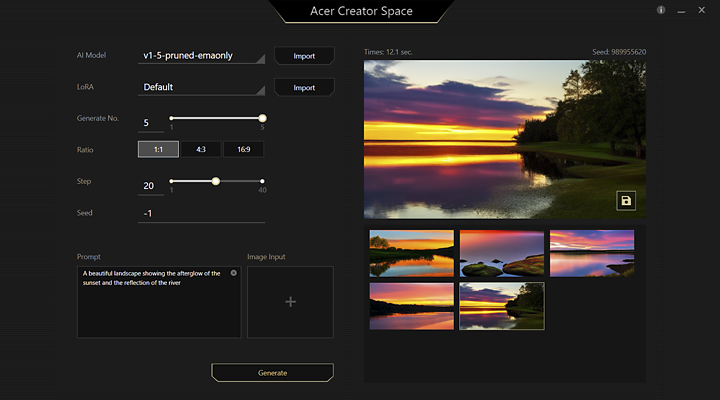720x400 pixels.
Task: Open the thumbnail with mossy rocks
Action: tap(501, 253)
